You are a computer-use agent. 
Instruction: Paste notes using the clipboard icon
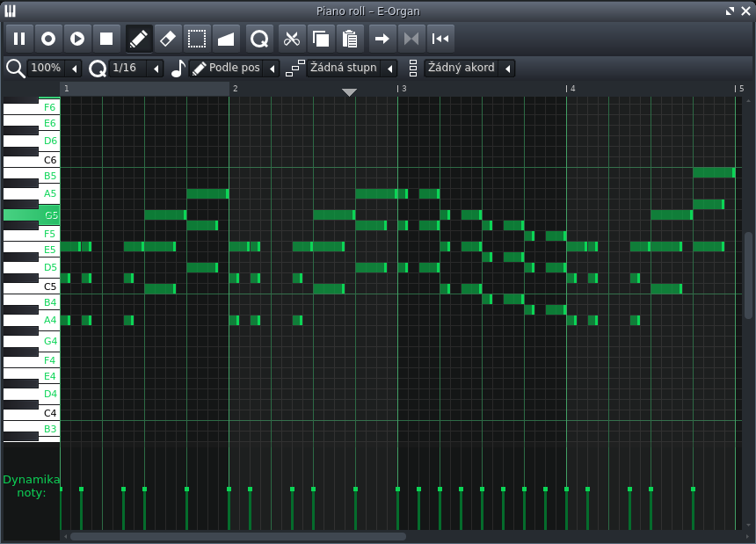(x=350, y=39)
